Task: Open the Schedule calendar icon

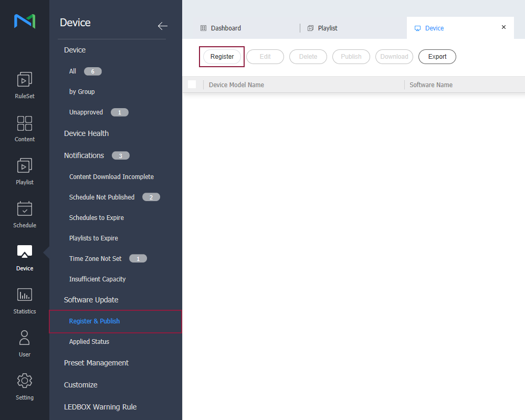Action: point(25,209)
